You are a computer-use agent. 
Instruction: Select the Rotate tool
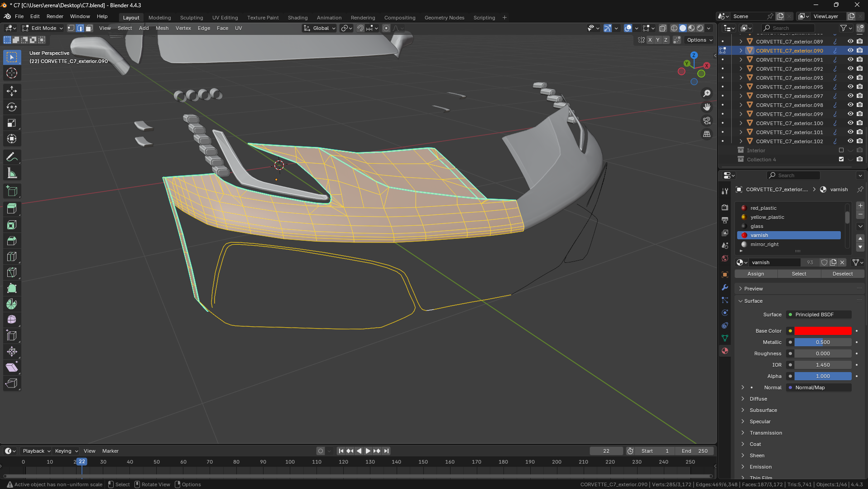tap(12, 107)
